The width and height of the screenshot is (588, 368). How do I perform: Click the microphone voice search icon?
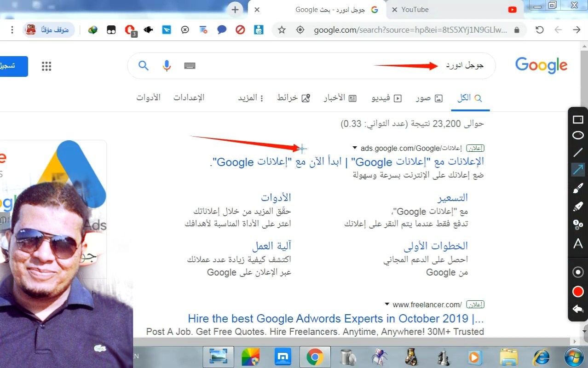pos(167,66)
